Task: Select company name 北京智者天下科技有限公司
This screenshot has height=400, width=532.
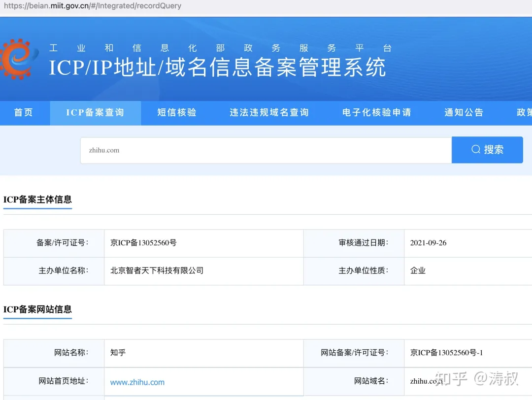Action: point(157,271)
